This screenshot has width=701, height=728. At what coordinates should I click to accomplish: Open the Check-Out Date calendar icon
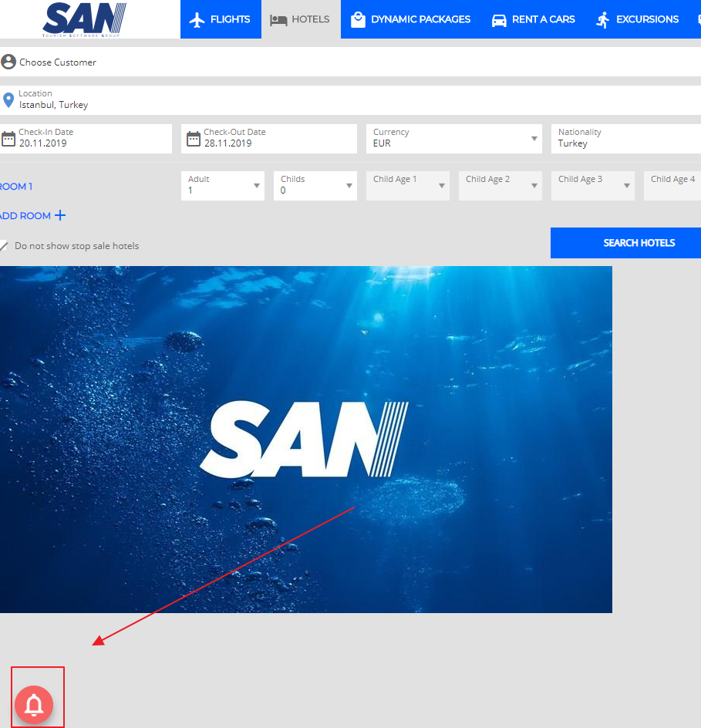pyautogui.click(x=194, y=139)
